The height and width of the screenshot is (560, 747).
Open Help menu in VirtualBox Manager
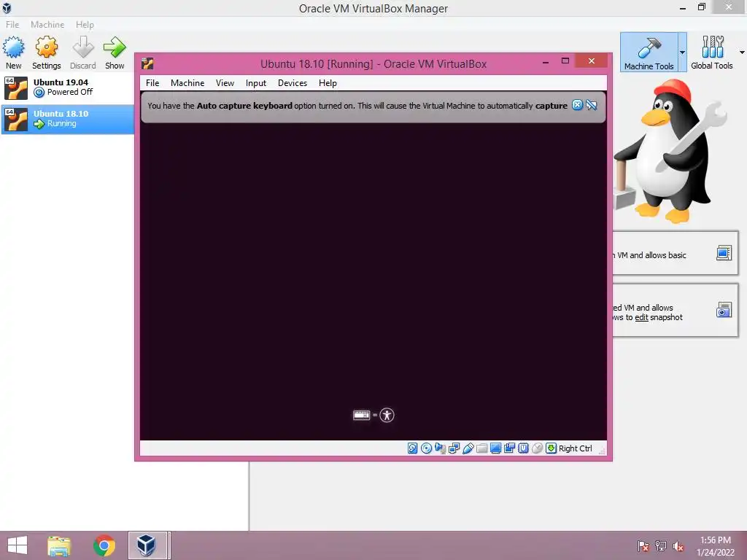click(85, 24)
